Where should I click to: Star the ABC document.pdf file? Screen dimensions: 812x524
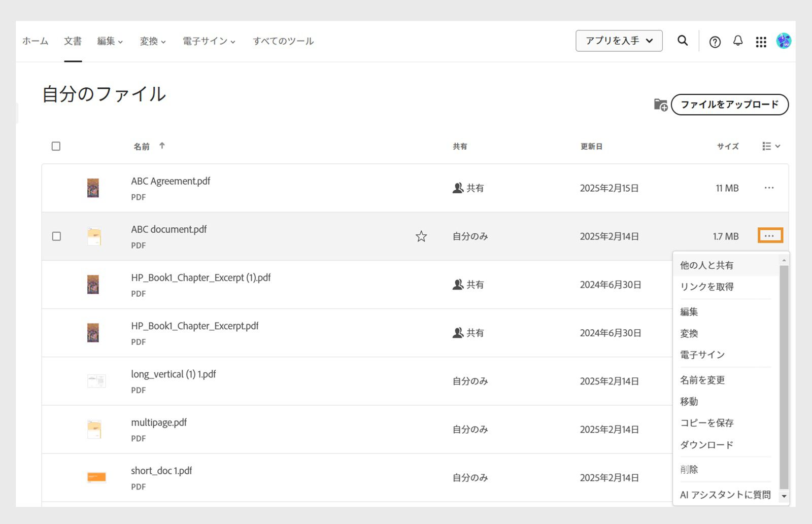pyautogui.click(x=421, y=236)
